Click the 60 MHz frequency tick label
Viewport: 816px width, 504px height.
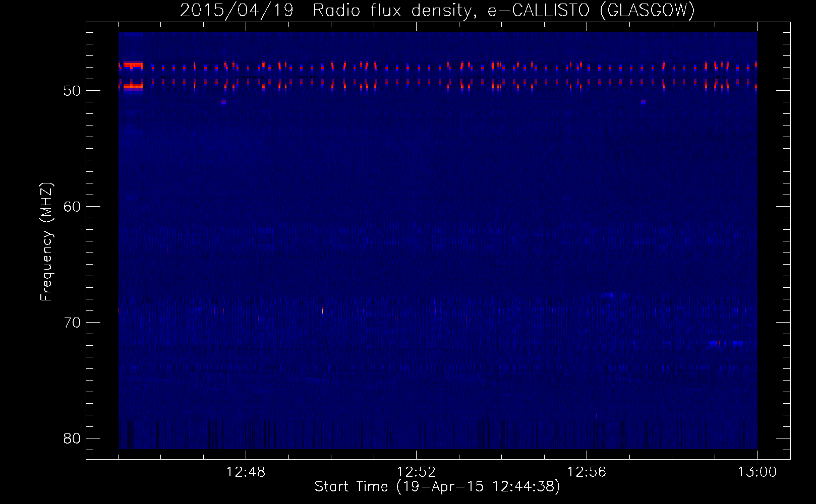[72, 207]
